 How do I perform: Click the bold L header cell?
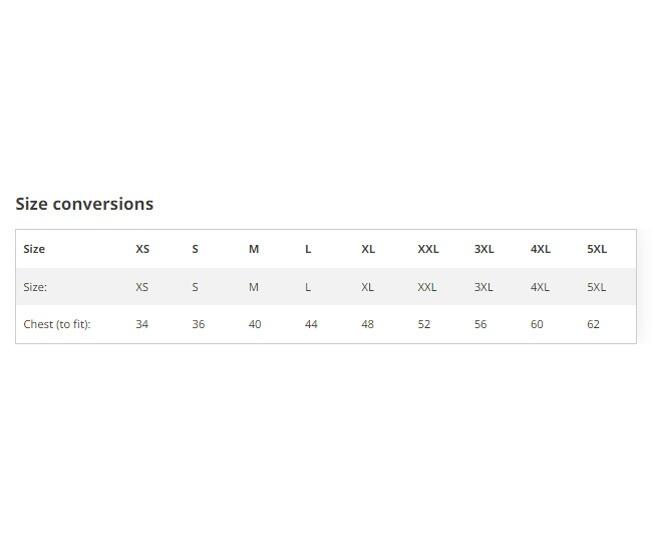(x=308, y=249)
